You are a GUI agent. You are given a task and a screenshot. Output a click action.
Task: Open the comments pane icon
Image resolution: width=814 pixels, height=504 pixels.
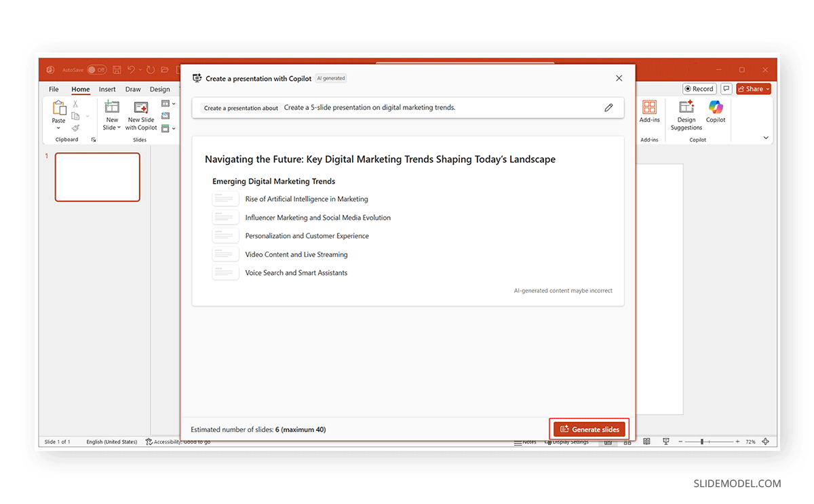pos(726,89)
